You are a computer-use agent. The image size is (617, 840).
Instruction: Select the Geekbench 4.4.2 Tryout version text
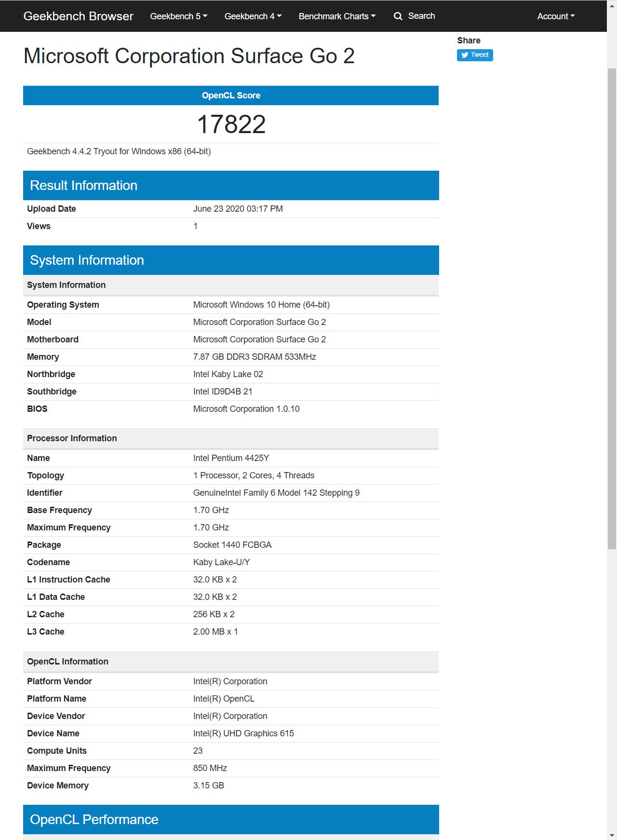pyautogui.click(x=119, y=151)
